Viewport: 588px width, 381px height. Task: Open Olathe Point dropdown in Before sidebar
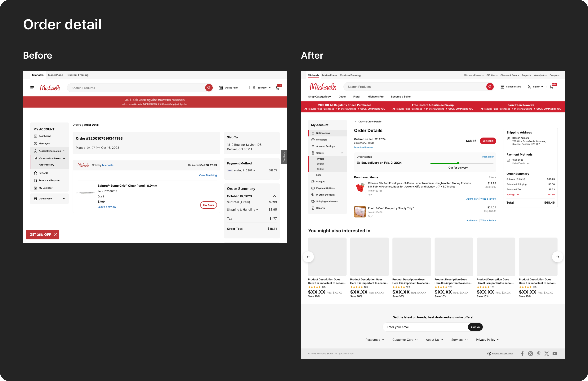pos(64,199)
